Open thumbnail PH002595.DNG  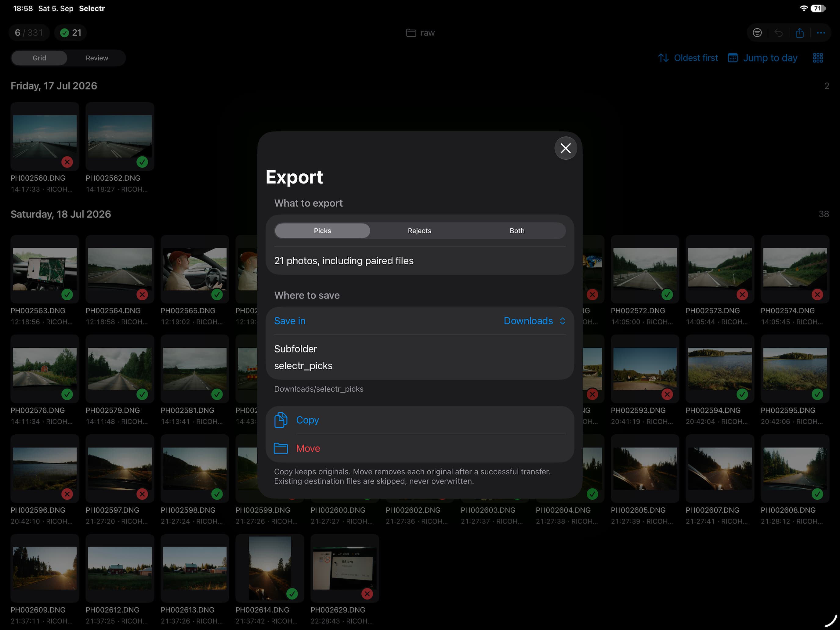795,369
